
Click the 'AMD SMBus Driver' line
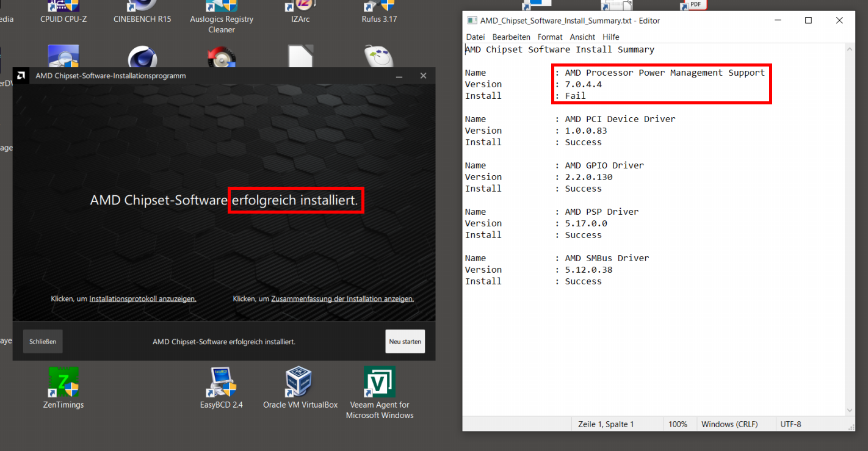(x=607, y=258)
